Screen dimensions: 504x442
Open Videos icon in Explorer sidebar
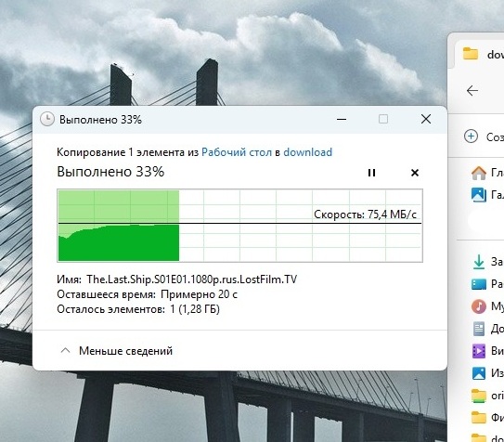click(479, 351)
